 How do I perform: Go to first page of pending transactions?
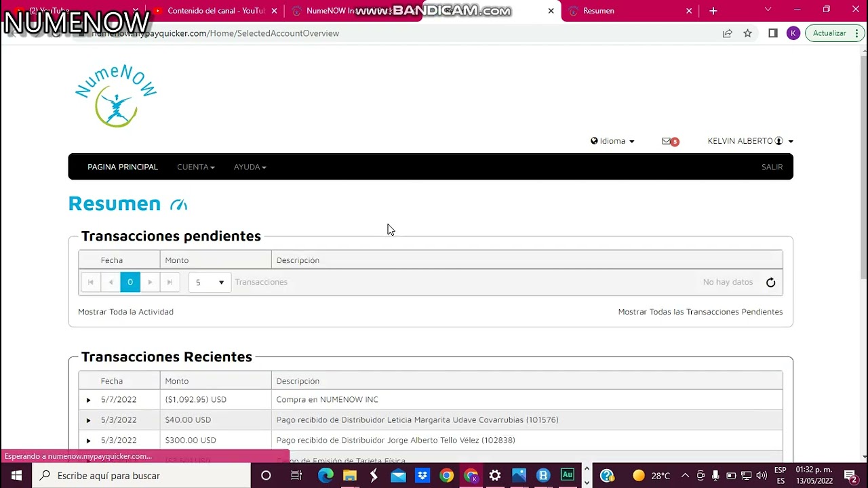[x=91, y=282]
